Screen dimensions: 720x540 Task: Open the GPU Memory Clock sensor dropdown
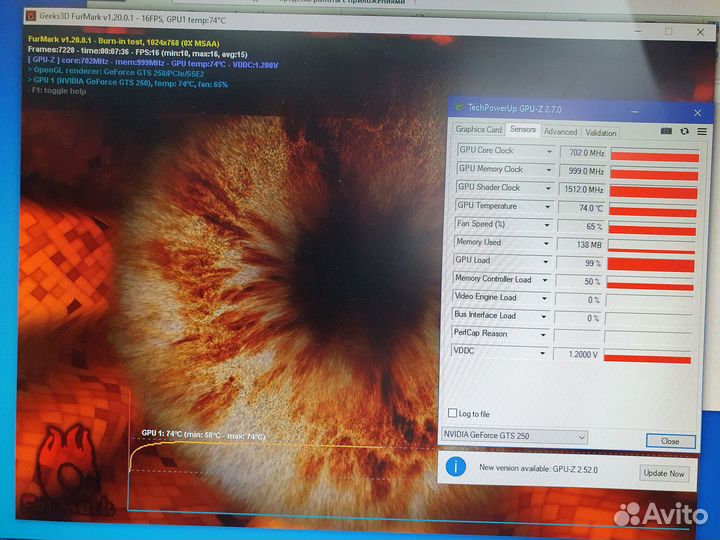pyautogui.click(x=548, y=170)
